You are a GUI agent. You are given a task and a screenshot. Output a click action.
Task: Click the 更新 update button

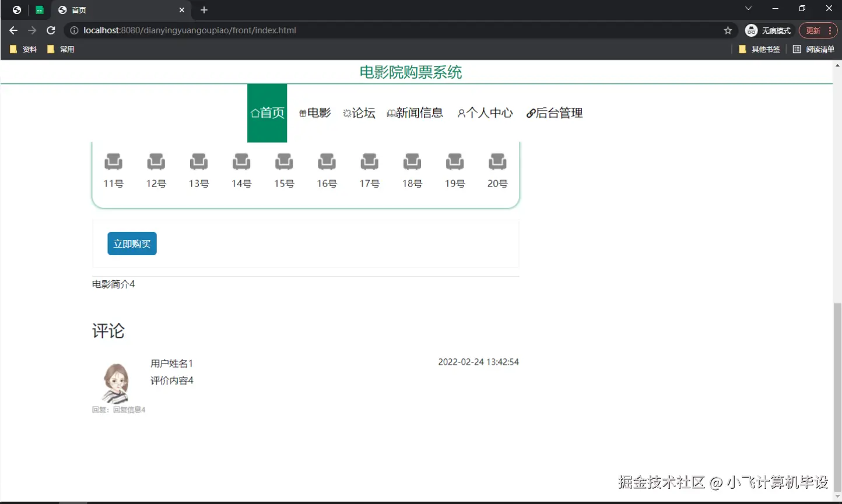[x=814, y=30]
